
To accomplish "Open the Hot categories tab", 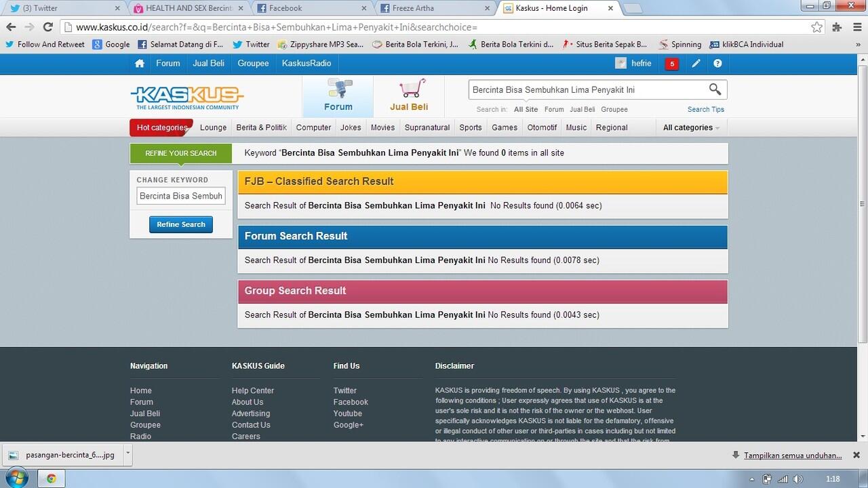I will tap(161, 127).
